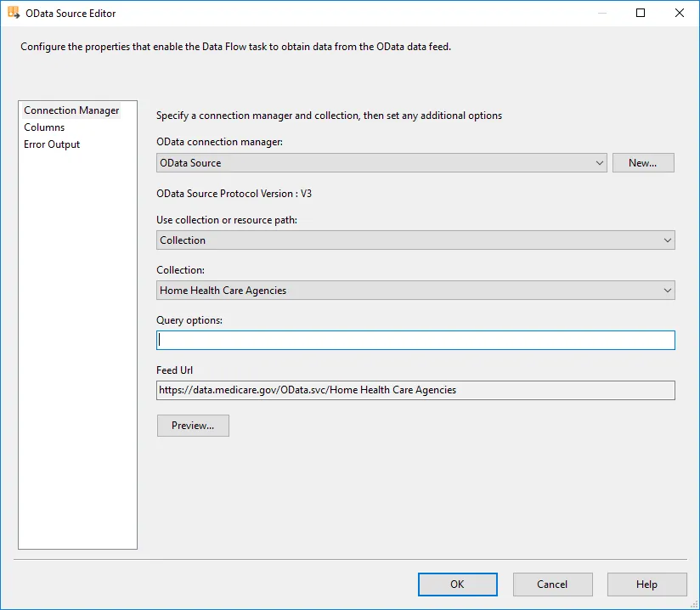The image size is (700, 610).
Task: Click empty area below Error Output item
Action: coord(77,340)
